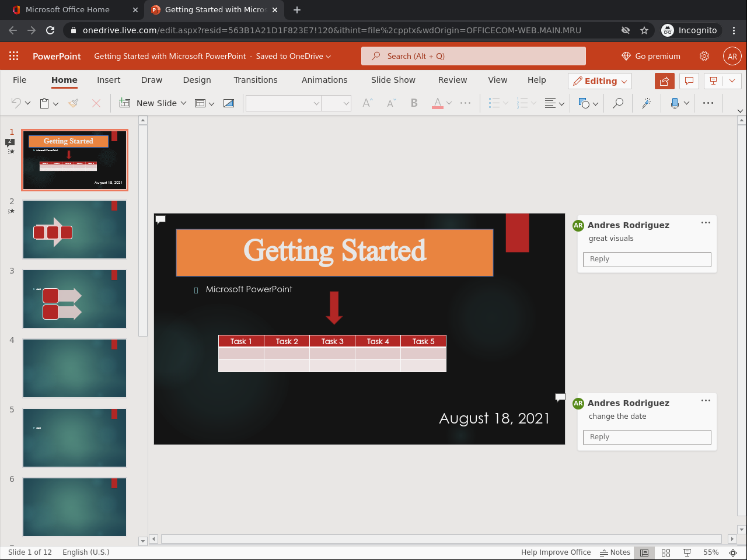Switch to the Transitions tab
This screenshot has width=747, height=560.
pyautogui.click(x=256, y=80)
